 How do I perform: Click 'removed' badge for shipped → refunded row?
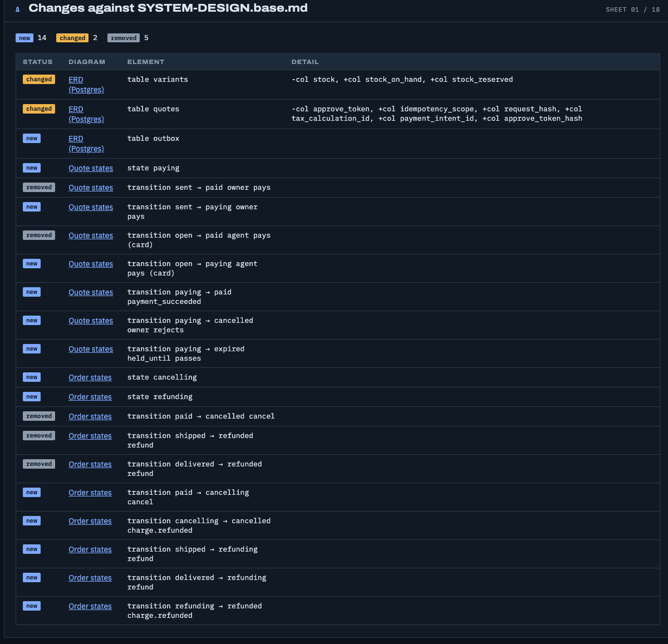pos(39,436)
